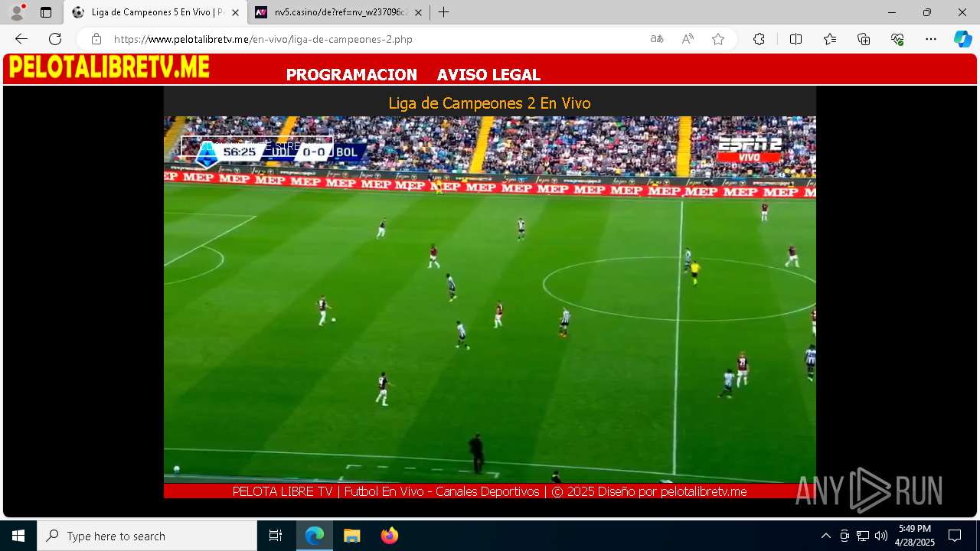Open Settings and more menu

click(x=931, y=39)
